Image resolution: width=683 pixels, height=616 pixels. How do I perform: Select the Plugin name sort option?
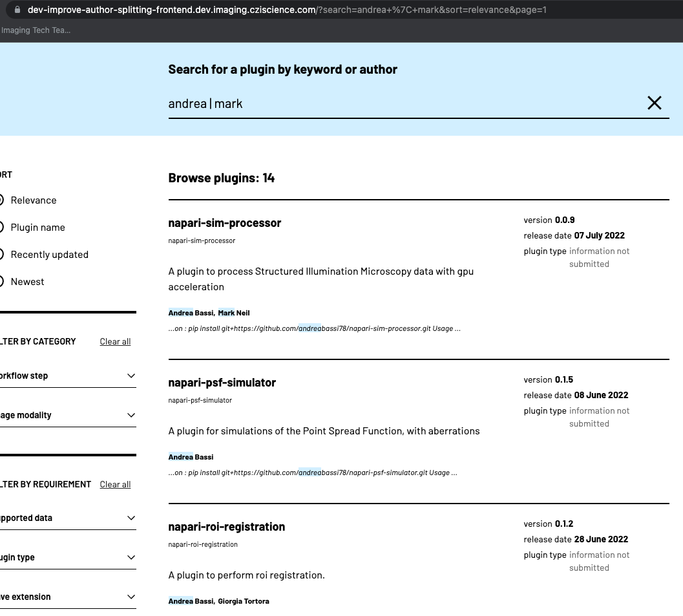[x=37, y=227]
